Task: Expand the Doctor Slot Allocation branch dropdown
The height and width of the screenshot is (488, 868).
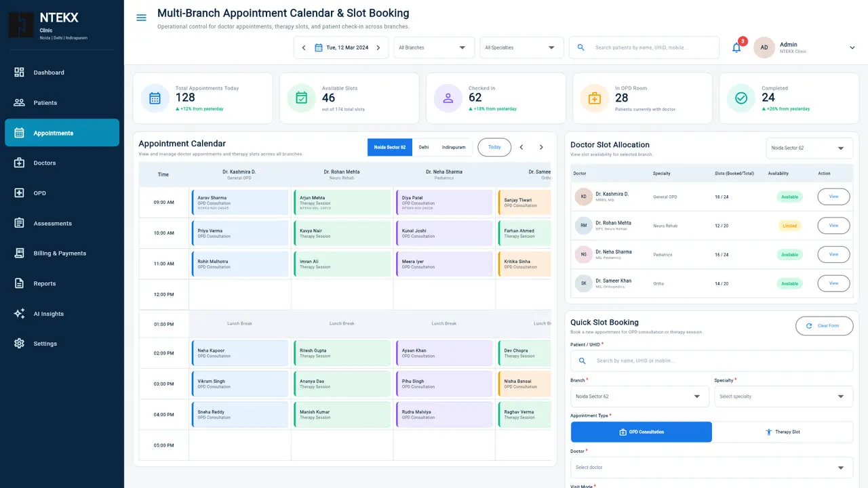Action: 810,148
